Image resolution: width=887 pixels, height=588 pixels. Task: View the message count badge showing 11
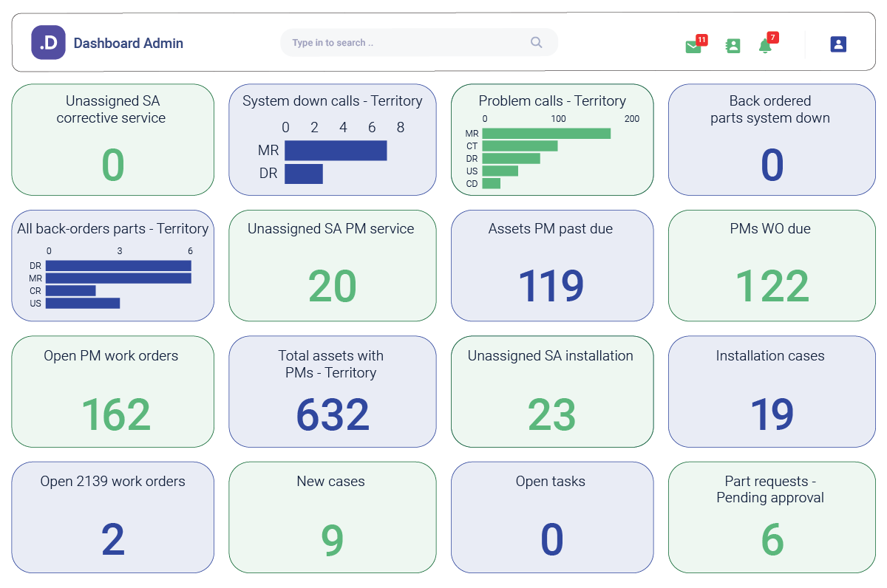click(x=702, y=39)
